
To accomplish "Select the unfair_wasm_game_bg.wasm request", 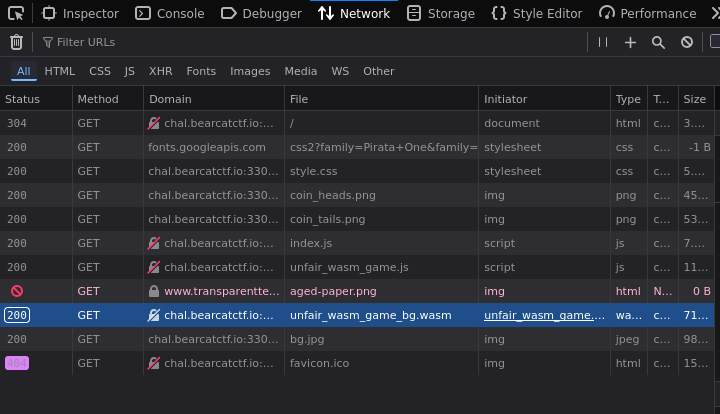I will 357,315.
